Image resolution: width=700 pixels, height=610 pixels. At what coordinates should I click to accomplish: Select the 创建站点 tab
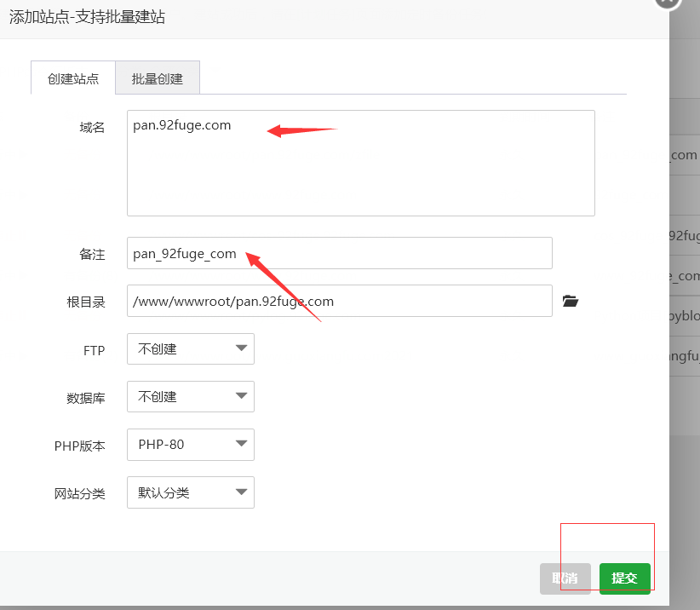[72, 77]
